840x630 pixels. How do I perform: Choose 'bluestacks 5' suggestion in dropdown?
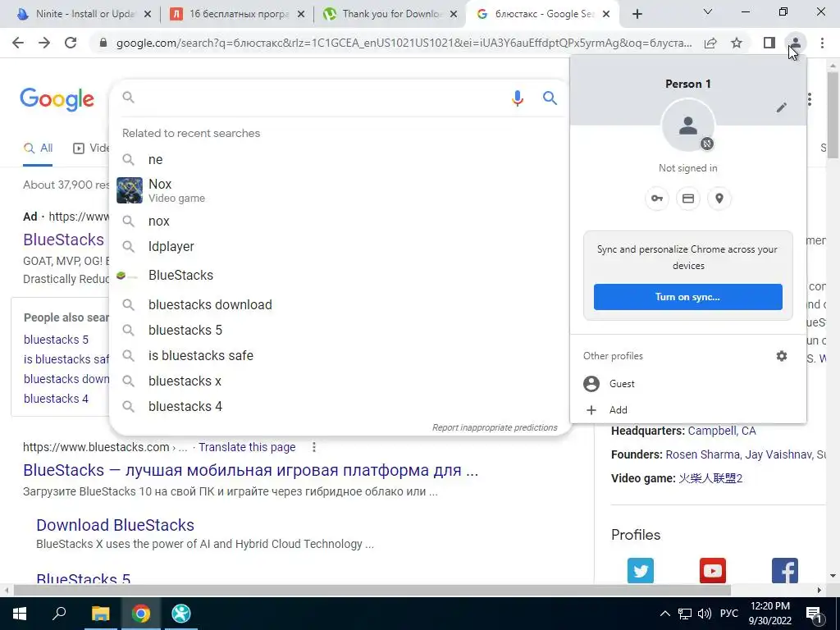pos(339,330)
